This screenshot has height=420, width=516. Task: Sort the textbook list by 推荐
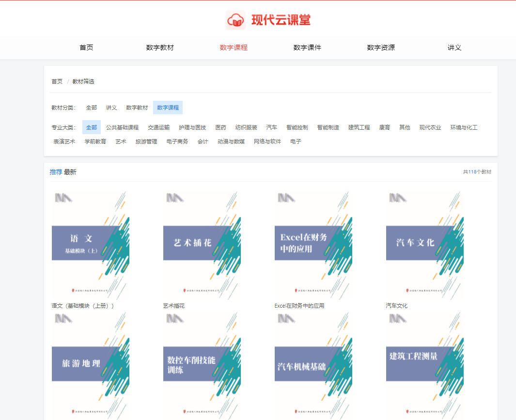(x=56, y=172)
